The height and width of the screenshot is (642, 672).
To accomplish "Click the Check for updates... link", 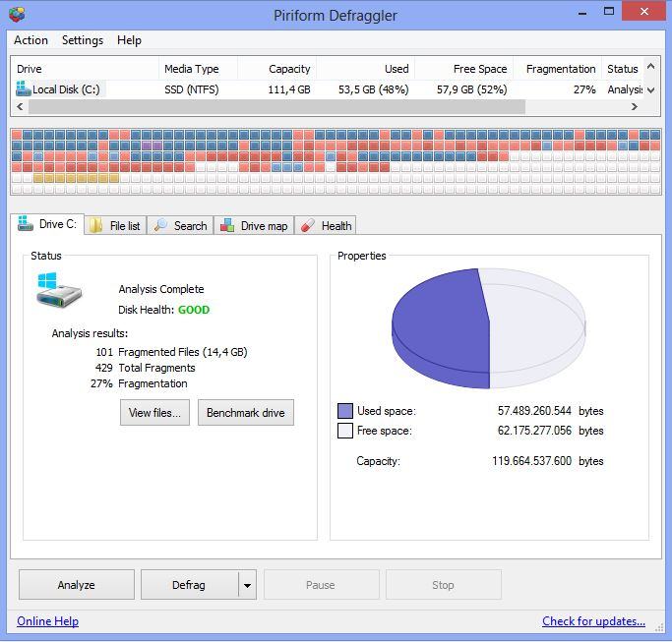I will coord(593,621).
